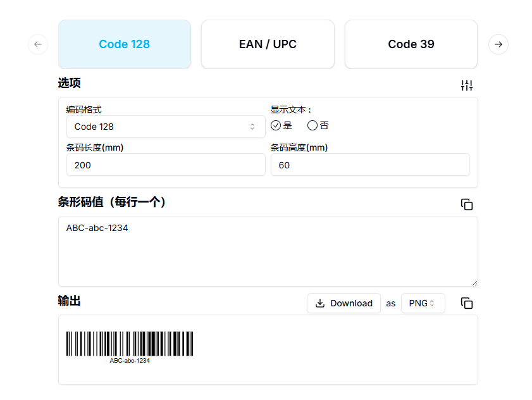Open the 编码格式 dropdown
The height and width of the screenshot is (400, 532).
click(166, 127)
